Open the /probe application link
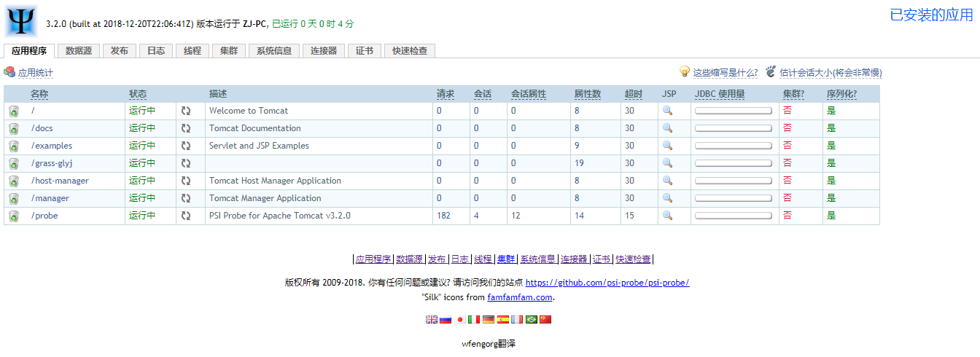Image resolution: width=980 pixels, height=357 pixels. 44,216
